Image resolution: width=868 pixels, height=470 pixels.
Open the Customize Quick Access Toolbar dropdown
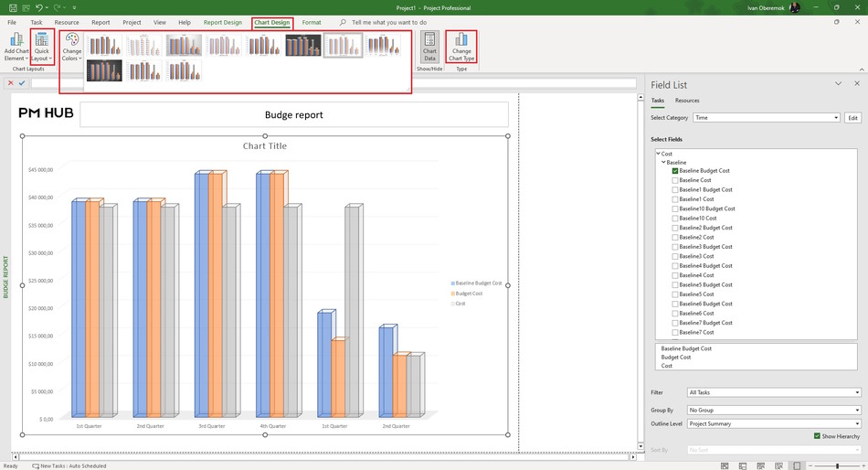coord(74,7)
